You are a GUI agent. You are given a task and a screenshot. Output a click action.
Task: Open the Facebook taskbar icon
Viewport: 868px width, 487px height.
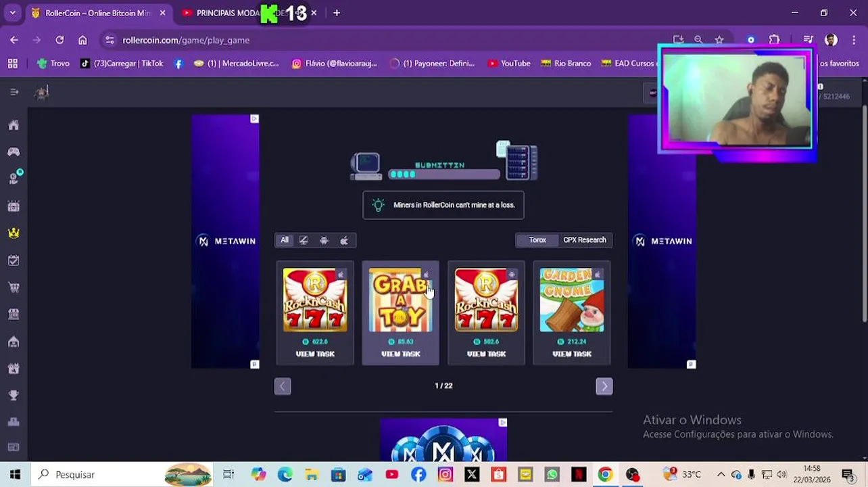418,474
